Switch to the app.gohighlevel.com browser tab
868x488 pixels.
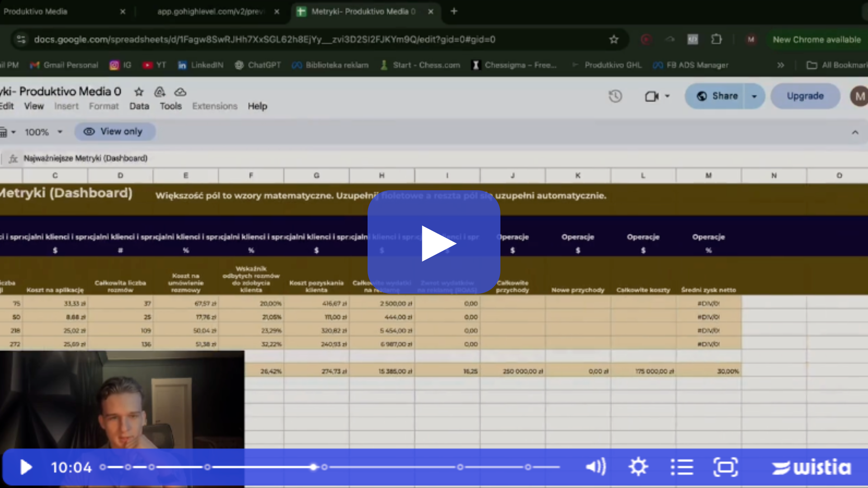click(210, 11)
